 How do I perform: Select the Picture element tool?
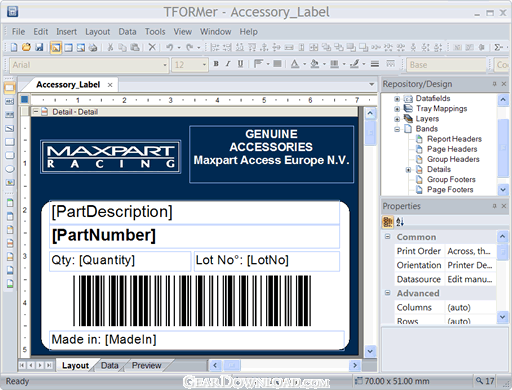click(9, 182)
